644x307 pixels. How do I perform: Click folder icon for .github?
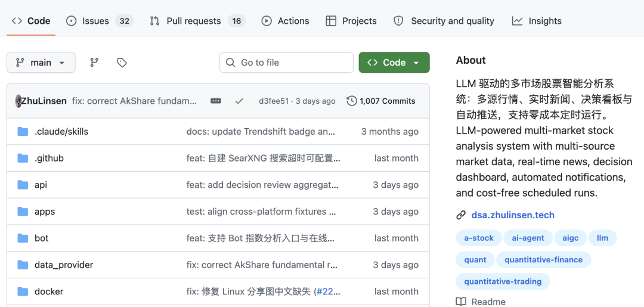point(23,158)
